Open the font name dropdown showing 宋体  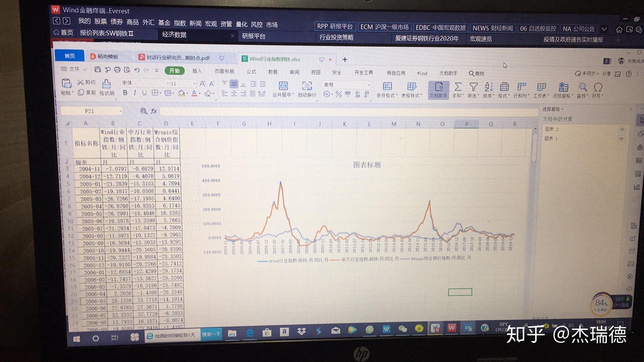pos(145,83)
